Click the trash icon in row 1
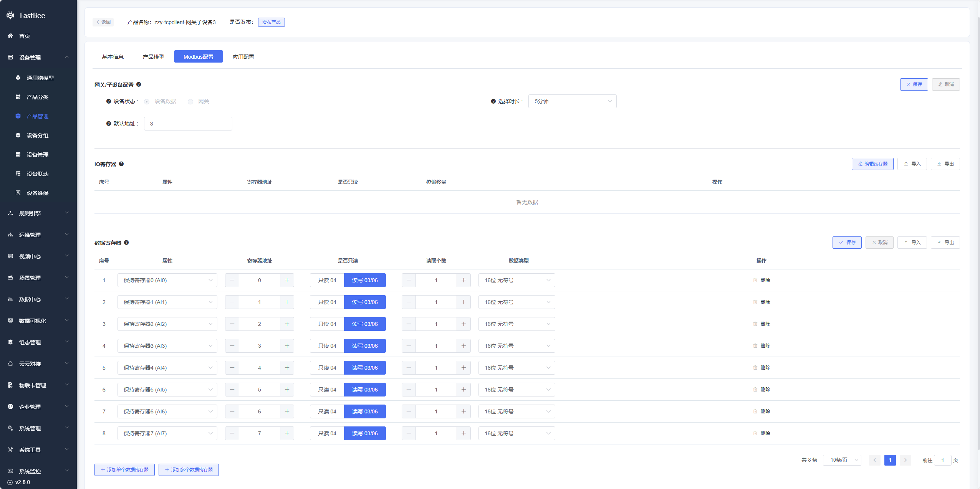 [x=755, y=280]
